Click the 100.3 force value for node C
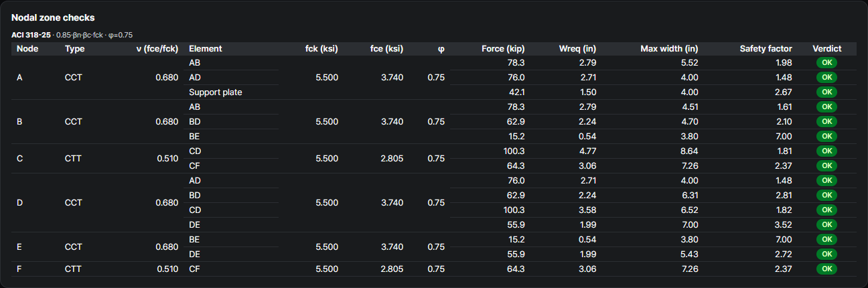Image resolution: width=868 pixels, height=288 pixels. pyautogui.click(x=514, y=151)
